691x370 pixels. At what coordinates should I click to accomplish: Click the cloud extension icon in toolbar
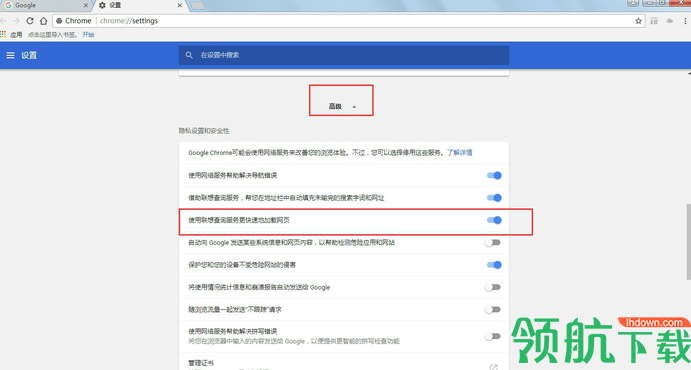[670, 21]
